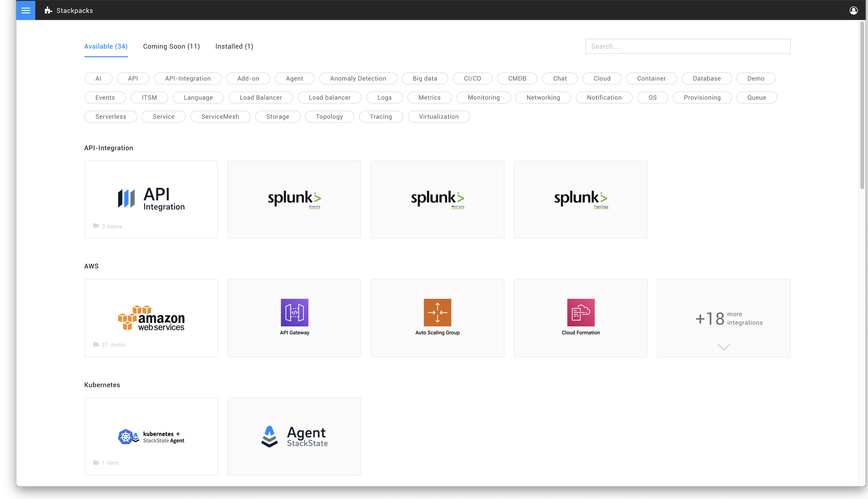Focus the Search input field
This screenshot has height=499, width=868.
click(x=688, y=46)
